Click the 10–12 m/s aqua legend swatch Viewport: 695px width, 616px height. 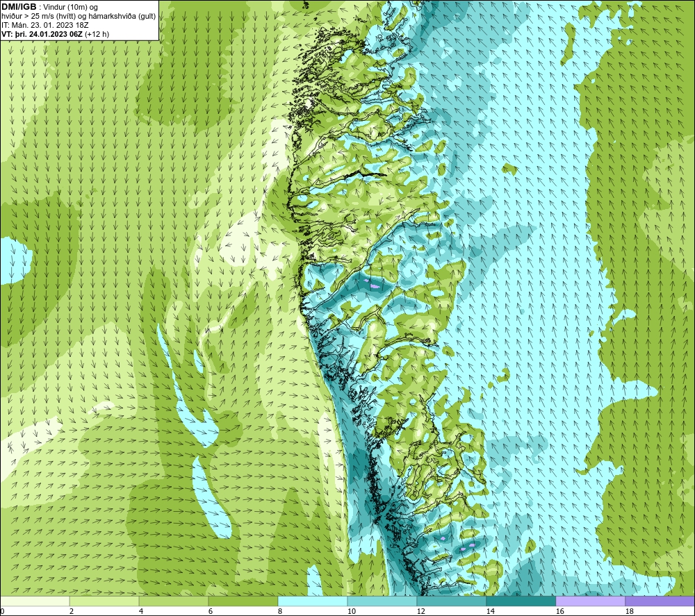(382, 601)
